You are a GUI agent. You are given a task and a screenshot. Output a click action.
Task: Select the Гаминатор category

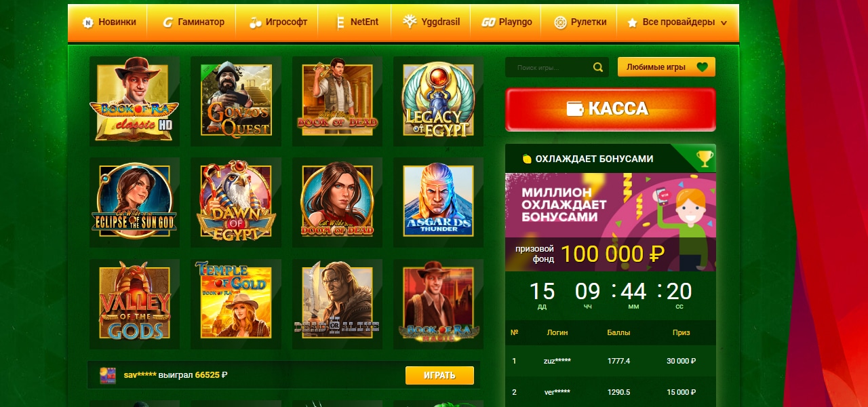pyautogui.click(x=193, y=22)
